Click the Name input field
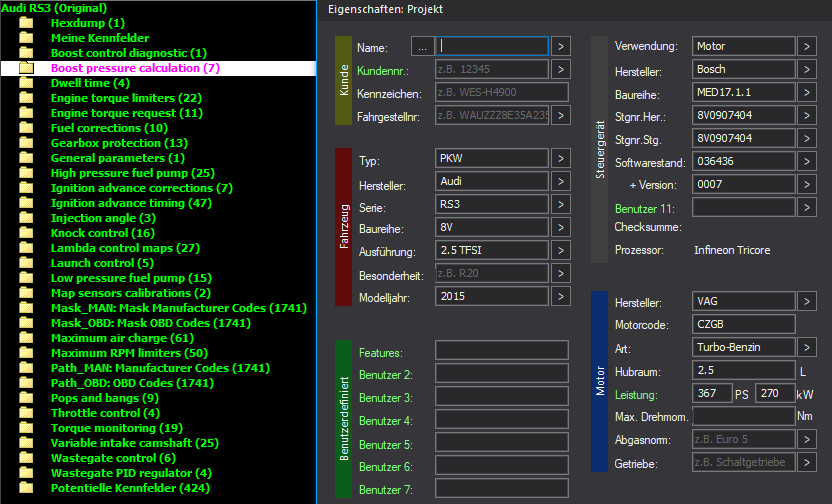Viewport: 832px width, 504px height. pyautogui.click(x=493, y=47)
